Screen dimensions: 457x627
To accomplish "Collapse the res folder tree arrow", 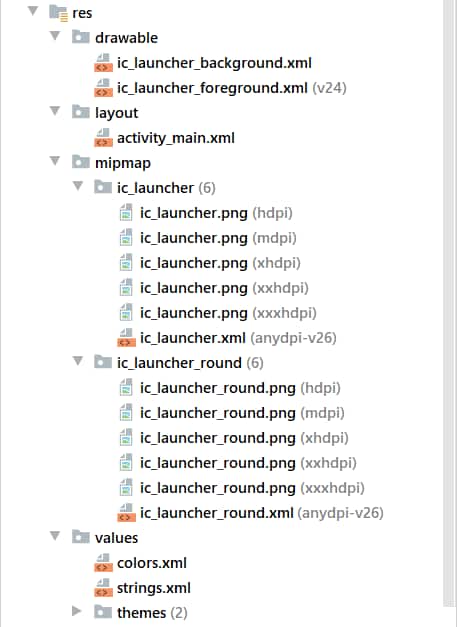I will pos(33,11).
